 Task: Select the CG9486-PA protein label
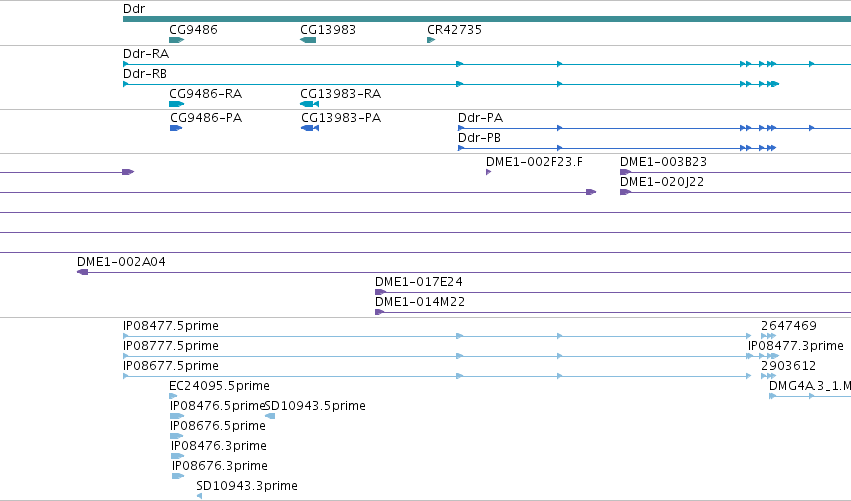[x=206, y=118]
